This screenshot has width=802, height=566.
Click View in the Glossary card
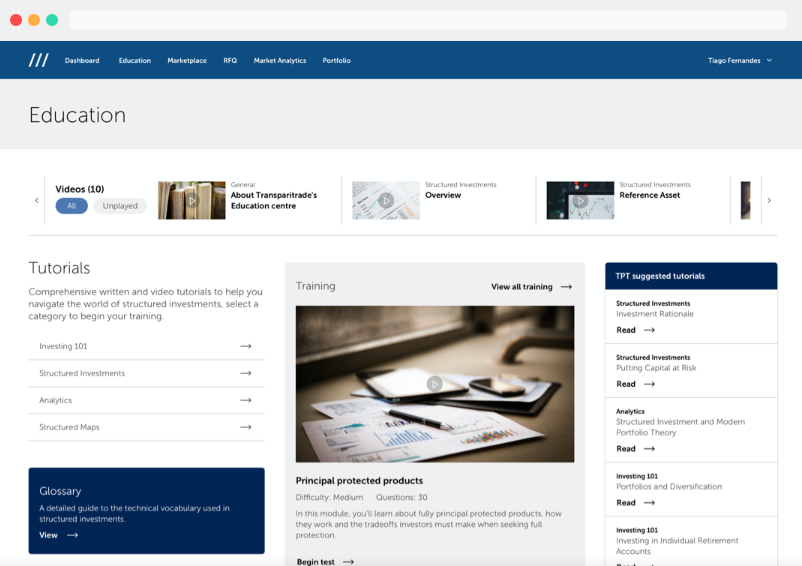point(49,535)
